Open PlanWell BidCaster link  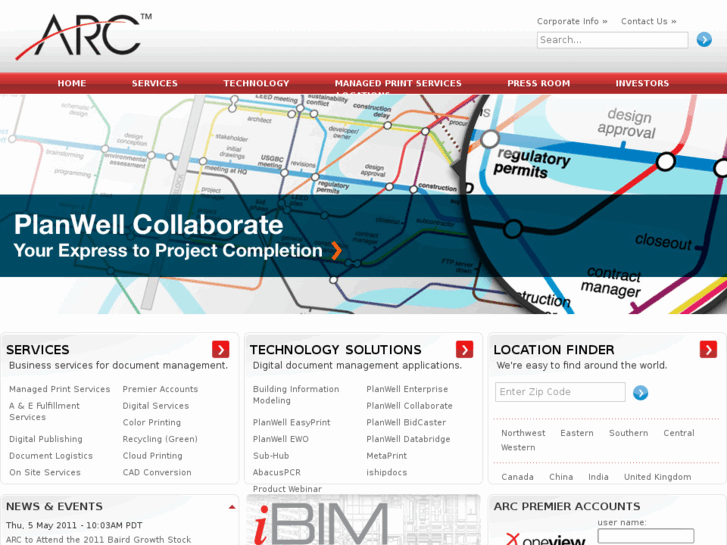coord(406,423)
